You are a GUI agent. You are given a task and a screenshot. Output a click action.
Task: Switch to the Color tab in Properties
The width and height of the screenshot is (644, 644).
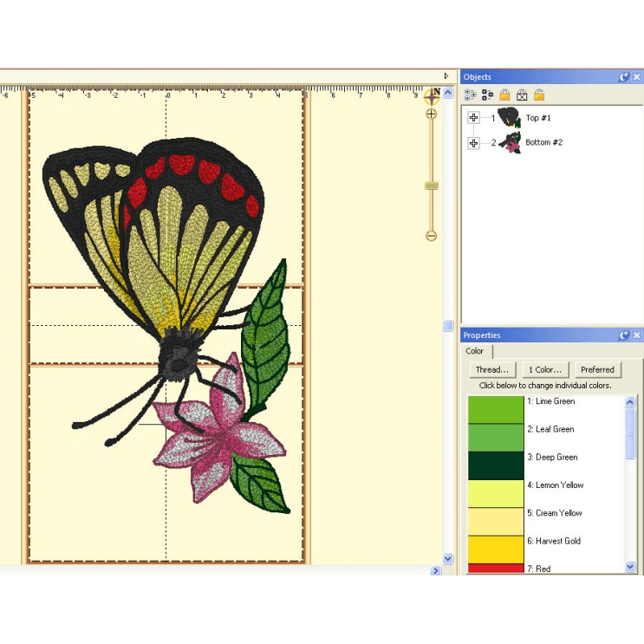475,352
